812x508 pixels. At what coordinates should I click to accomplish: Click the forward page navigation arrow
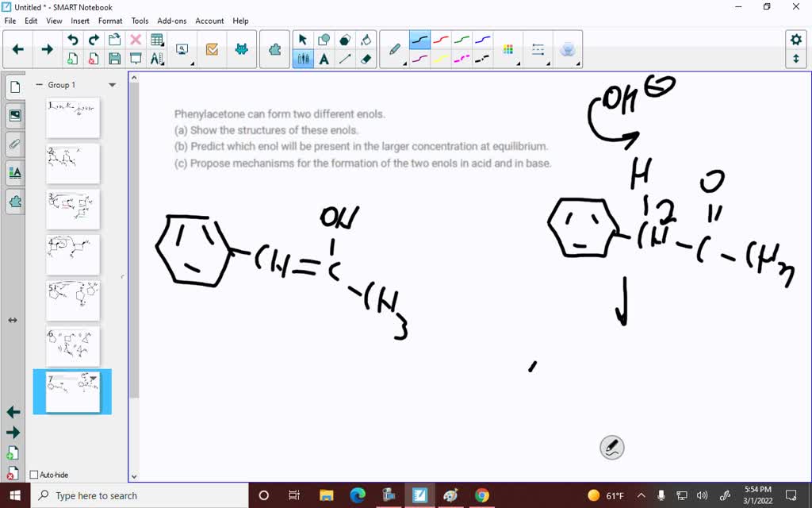pos(47,48)
